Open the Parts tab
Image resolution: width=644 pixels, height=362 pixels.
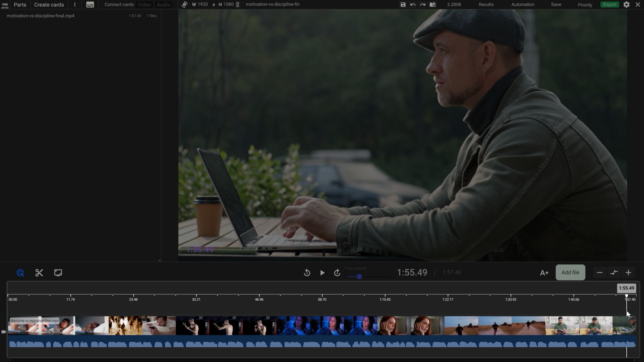20,4
